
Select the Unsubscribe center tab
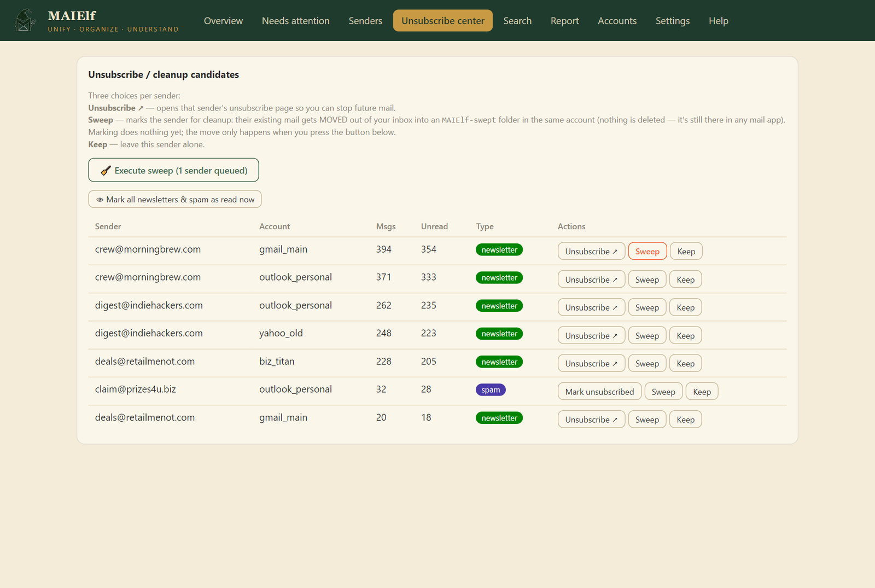click(443, 21)
